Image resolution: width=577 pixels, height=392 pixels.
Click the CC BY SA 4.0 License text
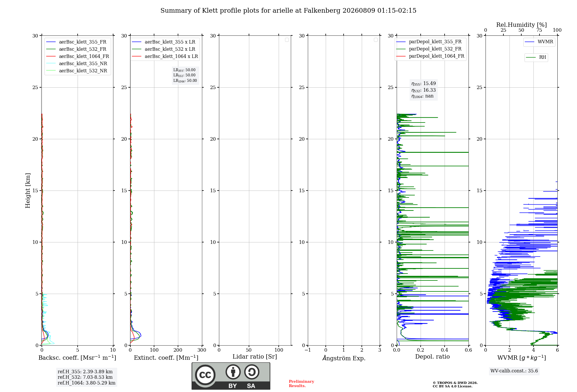tap(453, 386)
